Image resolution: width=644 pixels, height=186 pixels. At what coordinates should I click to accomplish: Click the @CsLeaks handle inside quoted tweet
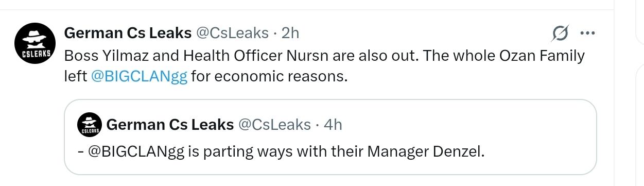pos(274,125)
